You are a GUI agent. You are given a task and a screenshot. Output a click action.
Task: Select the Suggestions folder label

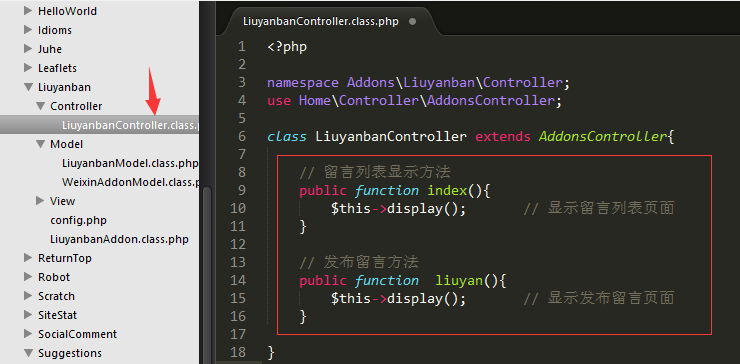70,353
